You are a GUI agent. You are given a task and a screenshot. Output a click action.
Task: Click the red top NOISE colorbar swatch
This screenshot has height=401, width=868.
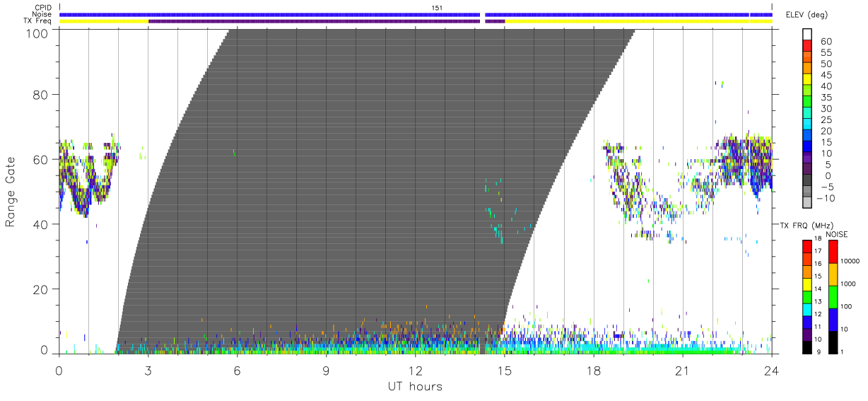[x=833, y=252]
